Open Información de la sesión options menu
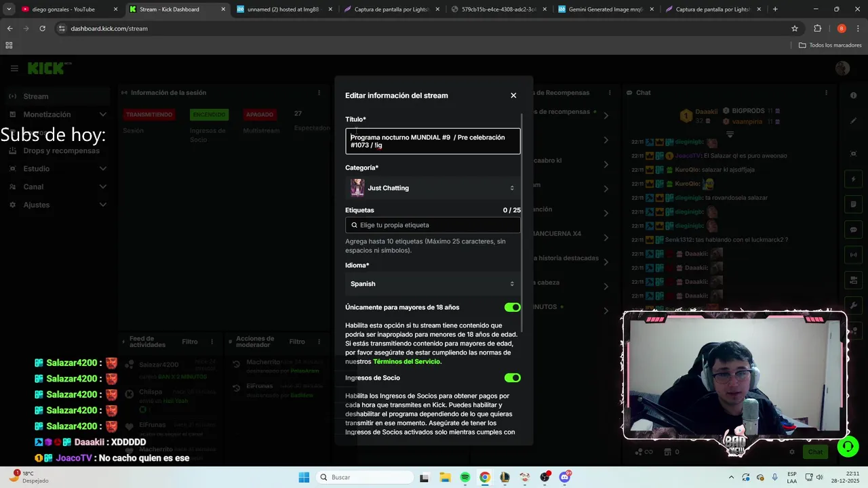Screen dimensions: 868x488 [x=319, y=93]
